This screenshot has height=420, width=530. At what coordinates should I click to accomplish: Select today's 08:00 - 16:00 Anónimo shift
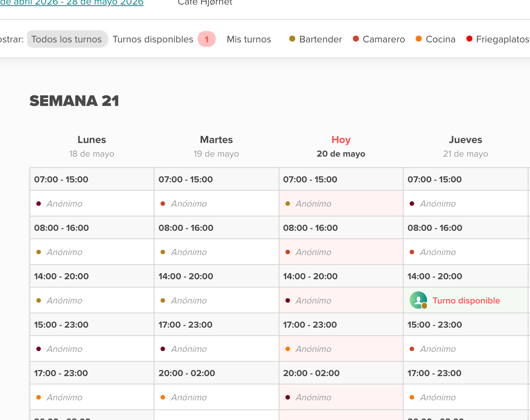click(341, 252)
